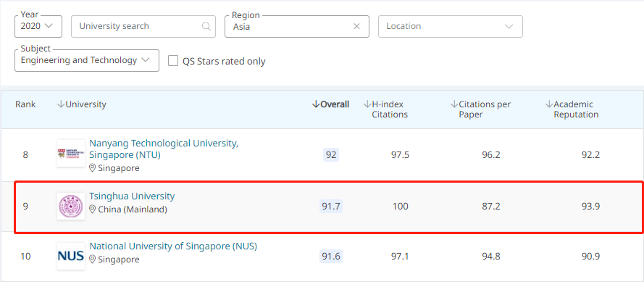
Task: Click citations per paper value 96.2
Action: (x=491, y=155)
